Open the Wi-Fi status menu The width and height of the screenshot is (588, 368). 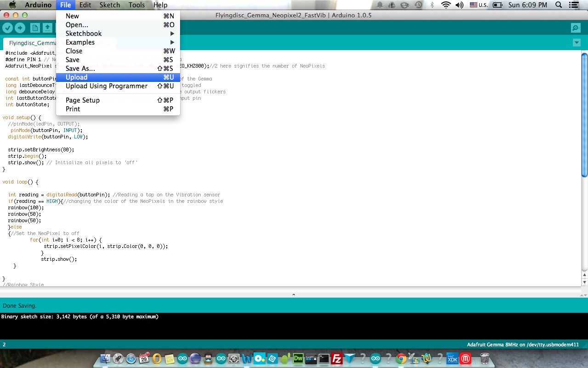tap(446, 5)
